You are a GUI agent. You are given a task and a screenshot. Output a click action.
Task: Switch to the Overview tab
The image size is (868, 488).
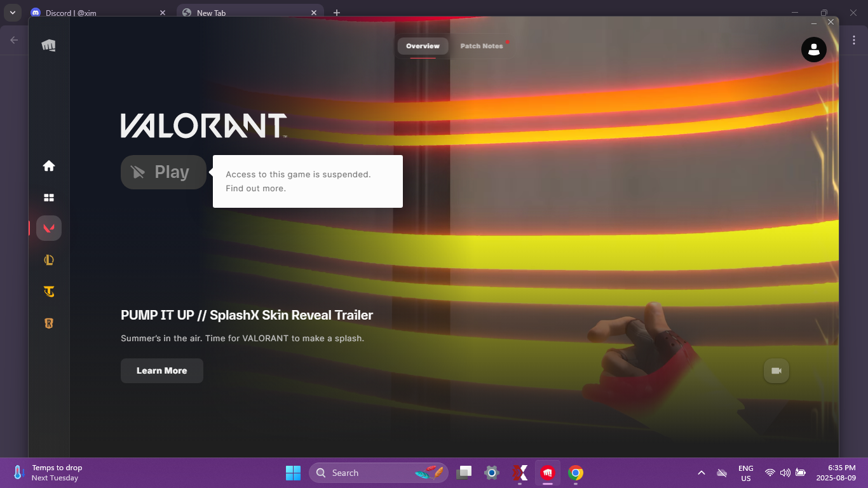[x=423, y=46]
